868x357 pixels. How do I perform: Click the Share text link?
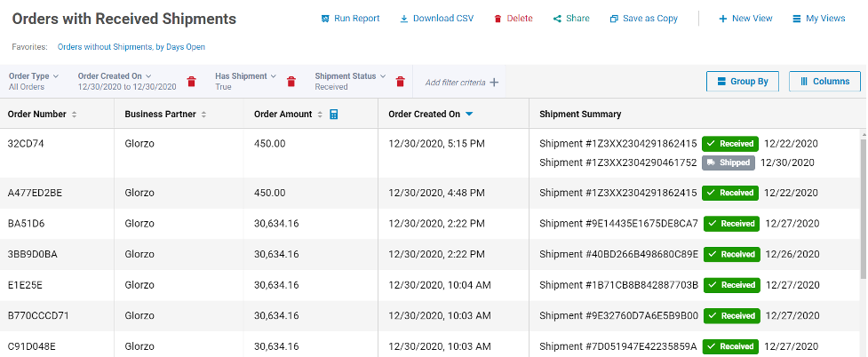[x=578, y=19]
